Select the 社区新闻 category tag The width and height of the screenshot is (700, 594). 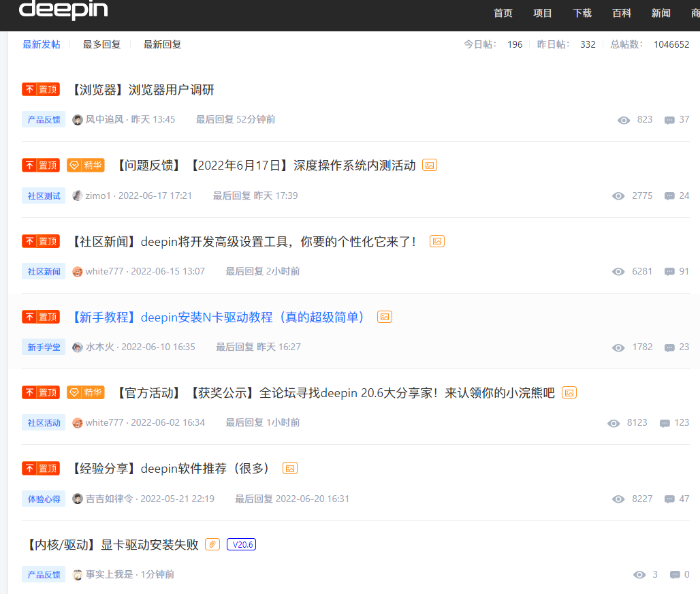tap(44, 271)
